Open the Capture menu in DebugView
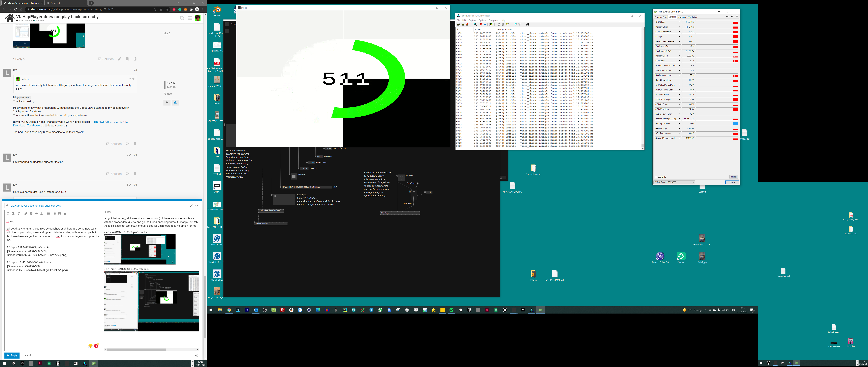868x367 pixels. coord(472,20)
